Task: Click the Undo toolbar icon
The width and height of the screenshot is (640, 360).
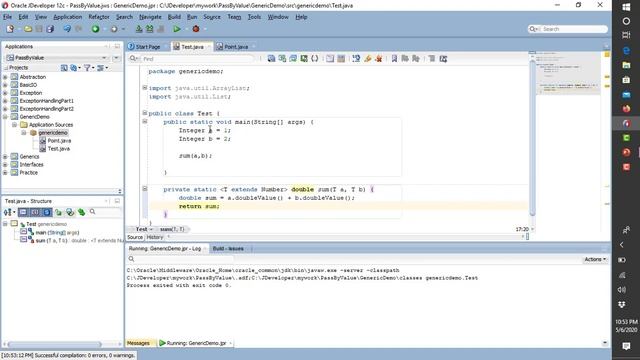Action: coord(67,29)
